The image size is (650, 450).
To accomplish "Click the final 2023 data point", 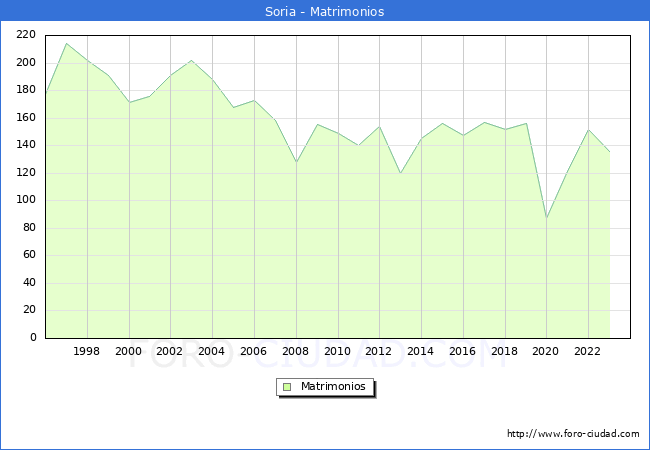I will (609, 152).
